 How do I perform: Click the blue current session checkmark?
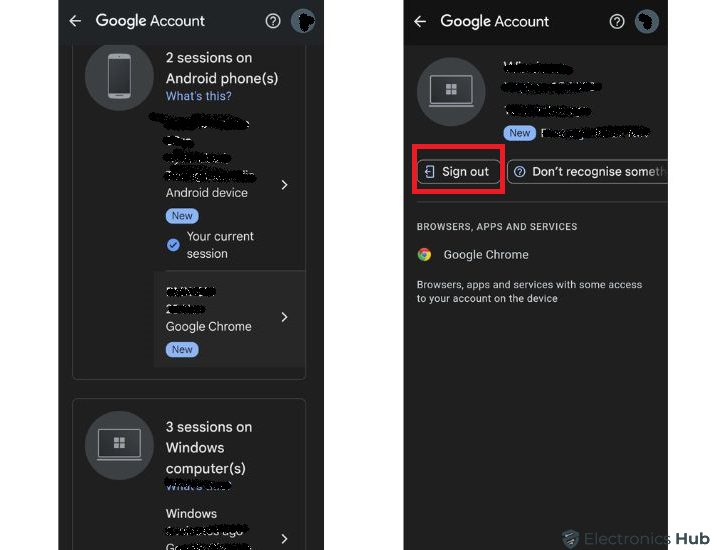(x=173, y=244)
